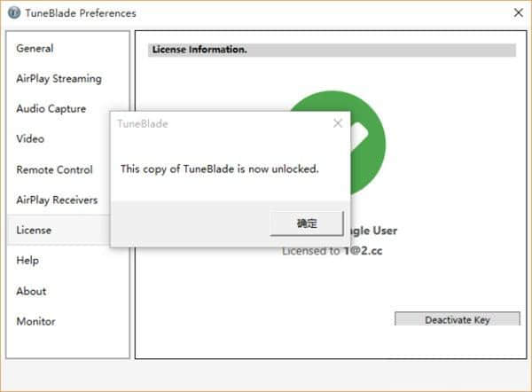Close the TuneBlade unlocked message dialog
The height and width of the screenshot is (392, 532).
click(338, 123)
